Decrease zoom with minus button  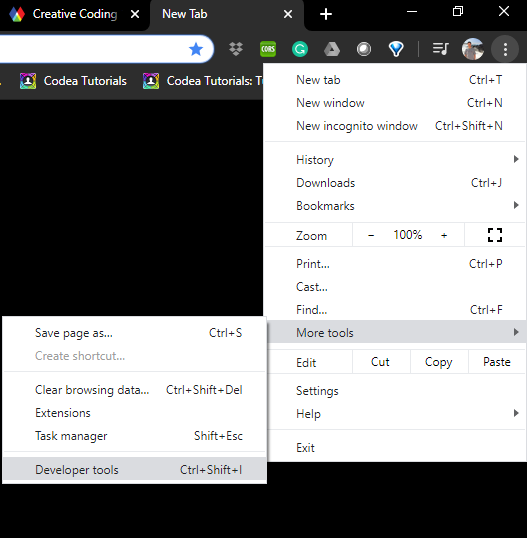tap(371, 235)
